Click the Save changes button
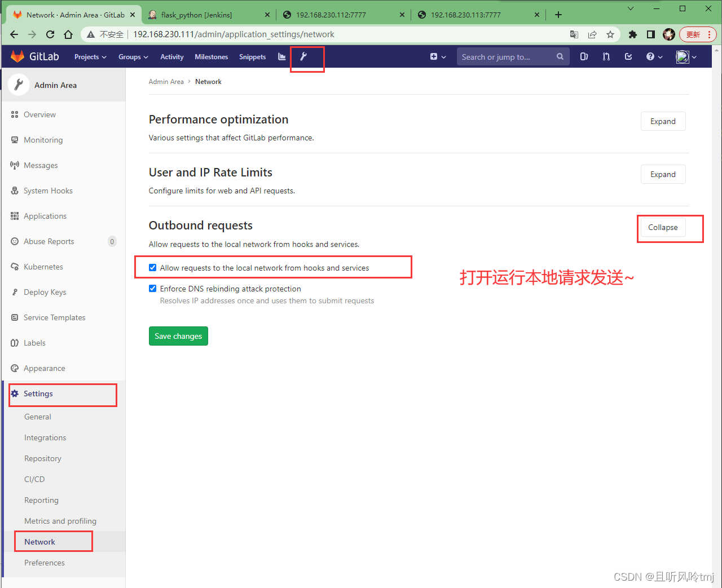Viewport: 722px width, 588px height. [178, 336]
